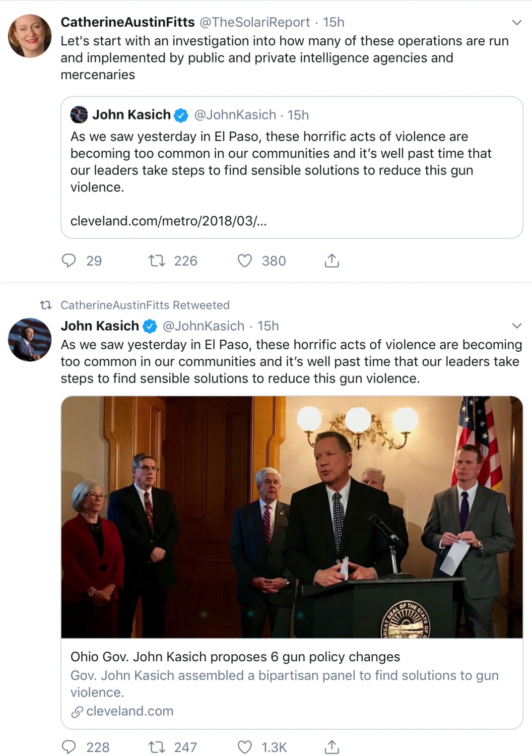Reply to CatherineAustinFitts's tweet
Viewport: 532px width, 756px height.
(x=69, y=261)
